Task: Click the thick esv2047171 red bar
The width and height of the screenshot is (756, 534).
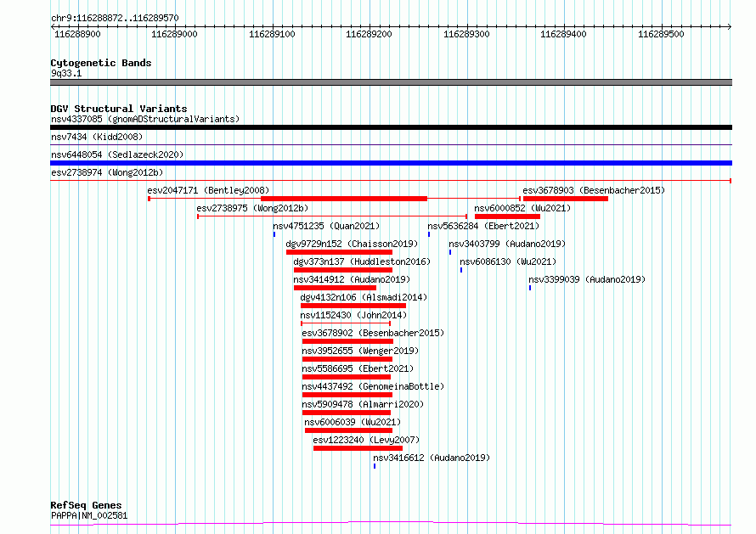Action: tap(344, 199)
